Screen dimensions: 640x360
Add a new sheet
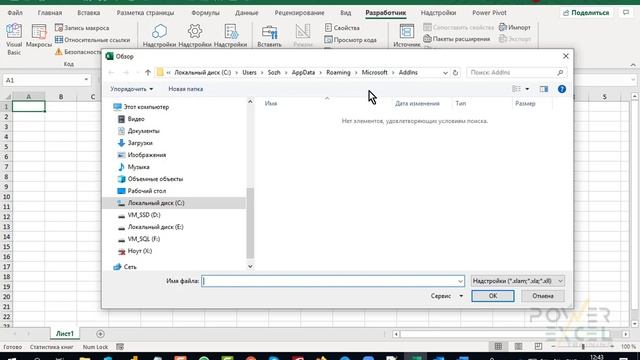[x=100, y=334]
